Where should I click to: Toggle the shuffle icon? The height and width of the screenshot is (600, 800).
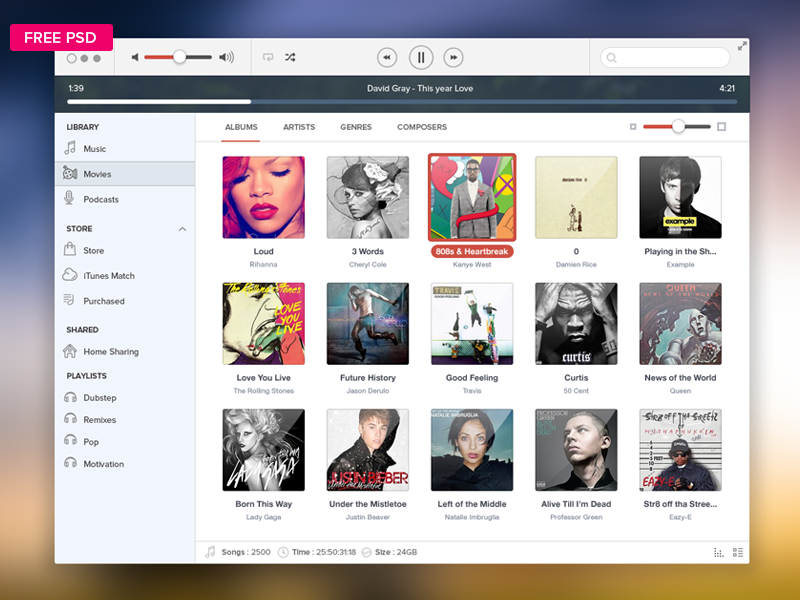[290, 57]
